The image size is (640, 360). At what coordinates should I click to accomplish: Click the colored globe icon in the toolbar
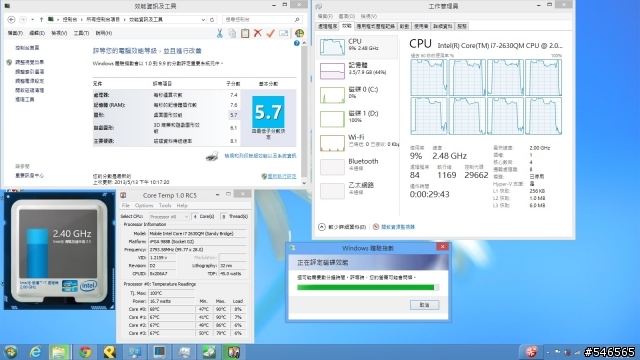tap(299, 33)
